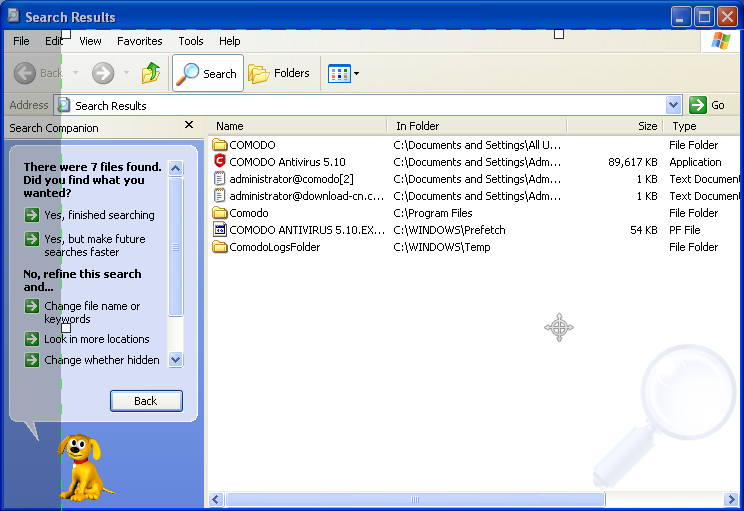Image resolution: width=744 pixels, height=511 pixels.
Task: Click the 89,617 KB size cell
Action: point(632,162)
